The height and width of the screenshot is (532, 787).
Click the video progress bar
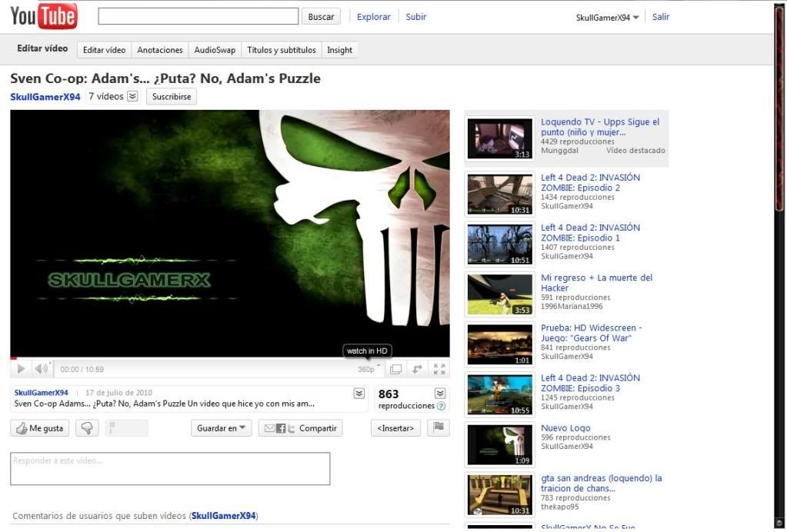(230, 358)
